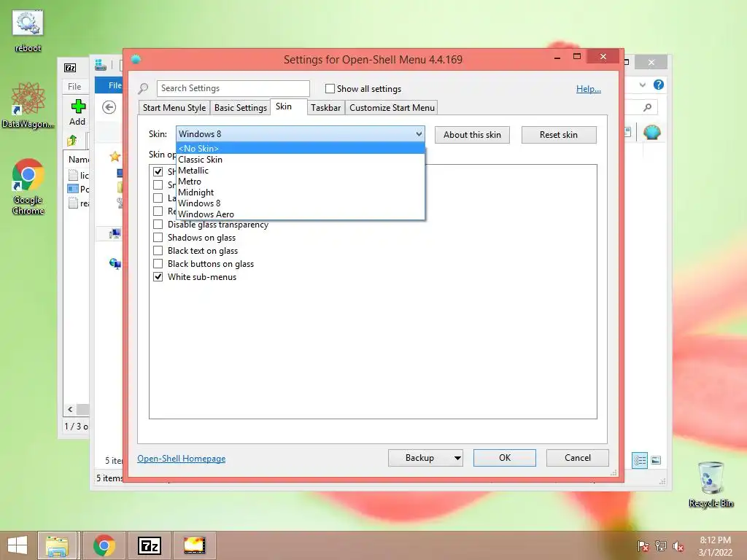This screenshot has width=747, height=560.
Task: Switch to the Taskbar tab
Action: click(x=326, y=108)
